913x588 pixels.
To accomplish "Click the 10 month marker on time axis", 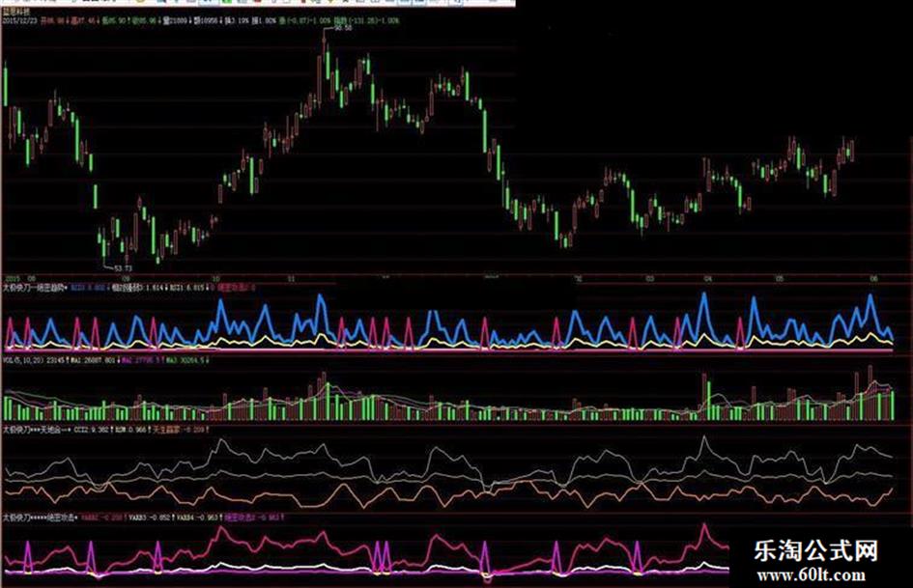I will [216, 279].
